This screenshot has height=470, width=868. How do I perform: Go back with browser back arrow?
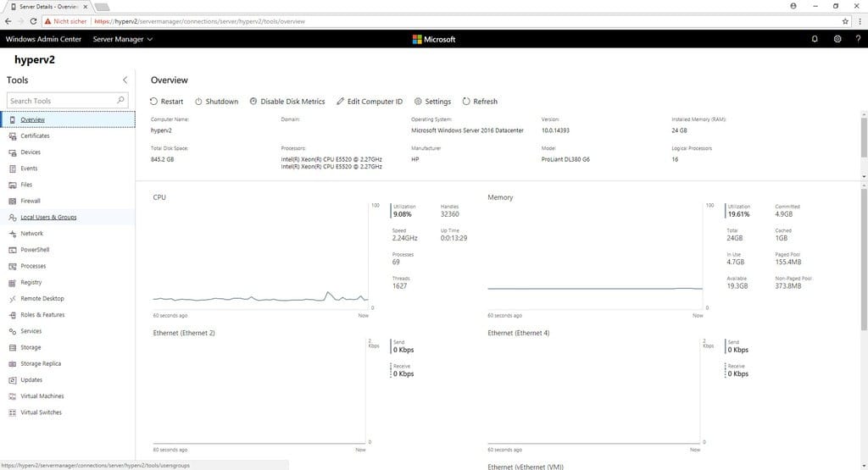(8, 21)
